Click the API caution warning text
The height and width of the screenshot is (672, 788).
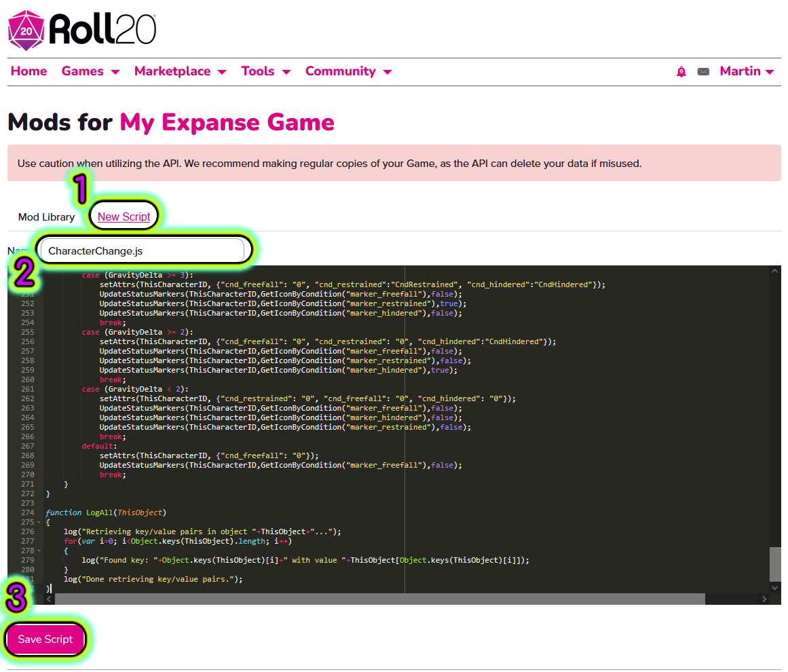pos(330,164)
